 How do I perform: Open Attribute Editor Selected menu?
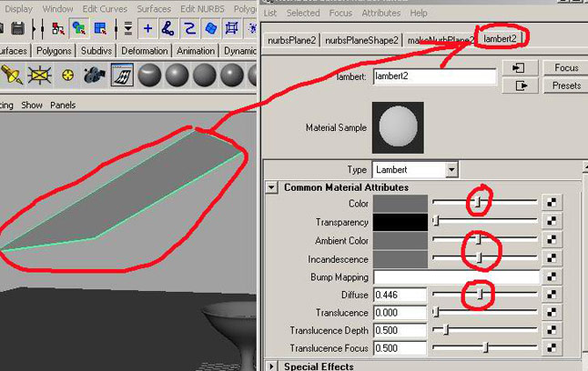pos(303,13)
